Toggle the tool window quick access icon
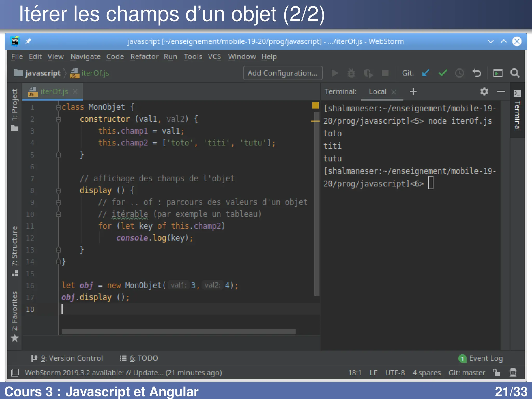532x399 pixels. (15, 373)
